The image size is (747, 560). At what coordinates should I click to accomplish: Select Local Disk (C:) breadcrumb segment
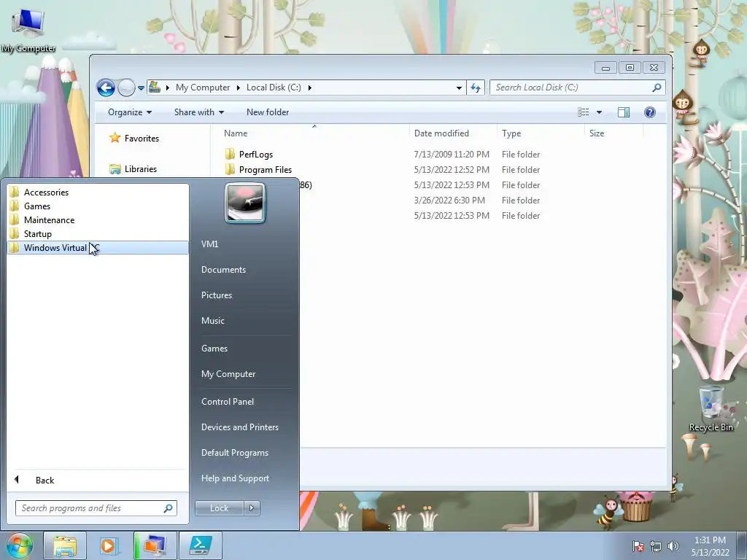274,87
